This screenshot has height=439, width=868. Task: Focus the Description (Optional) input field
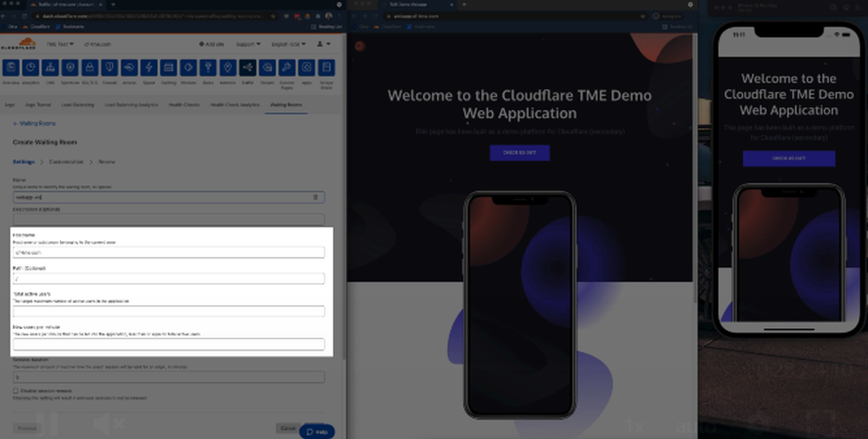pos(169,219)
